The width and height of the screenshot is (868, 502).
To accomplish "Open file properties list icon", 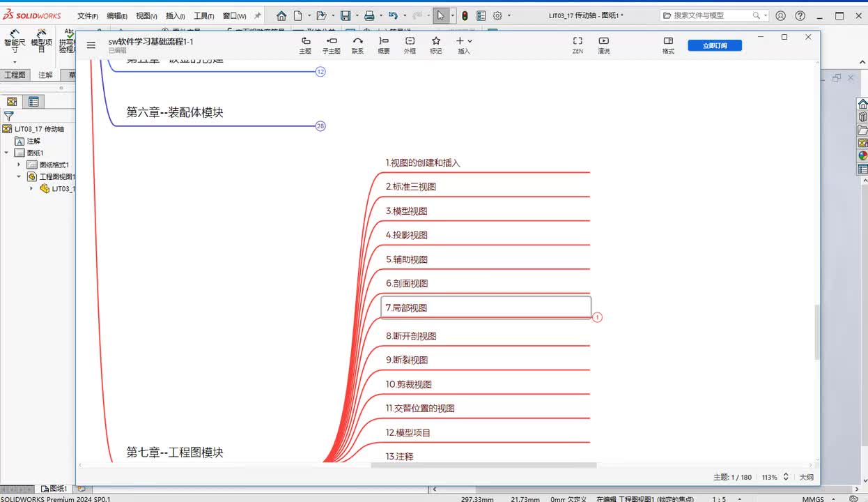I will [481, 15].
